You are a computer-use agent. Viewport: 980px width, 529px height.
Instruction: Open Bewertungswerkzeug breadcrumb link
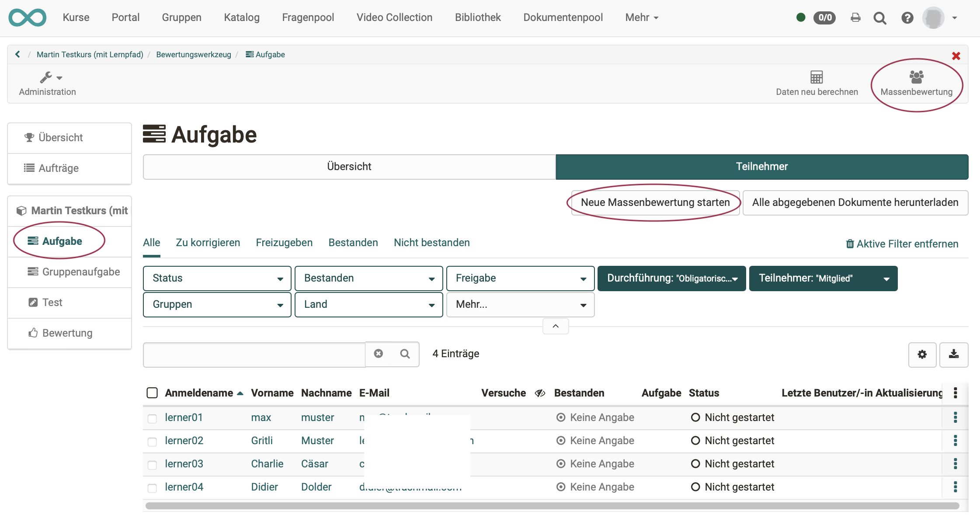tap(194, 55)
